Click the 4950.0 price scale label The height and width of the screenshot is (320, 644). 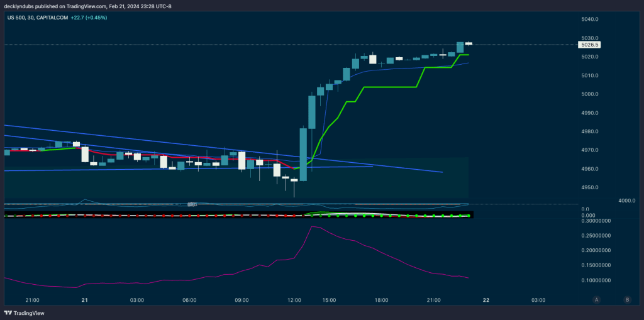590,188
